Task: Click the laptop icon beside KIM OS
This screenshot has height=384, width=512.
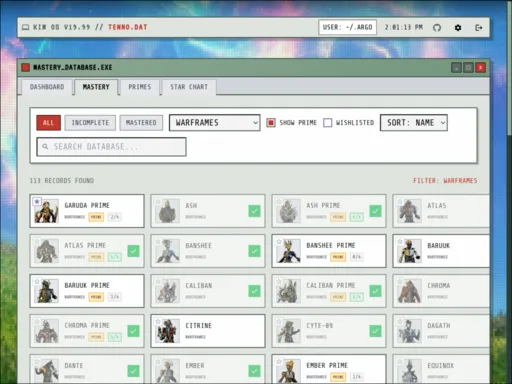Action: (x=25, y=27)
